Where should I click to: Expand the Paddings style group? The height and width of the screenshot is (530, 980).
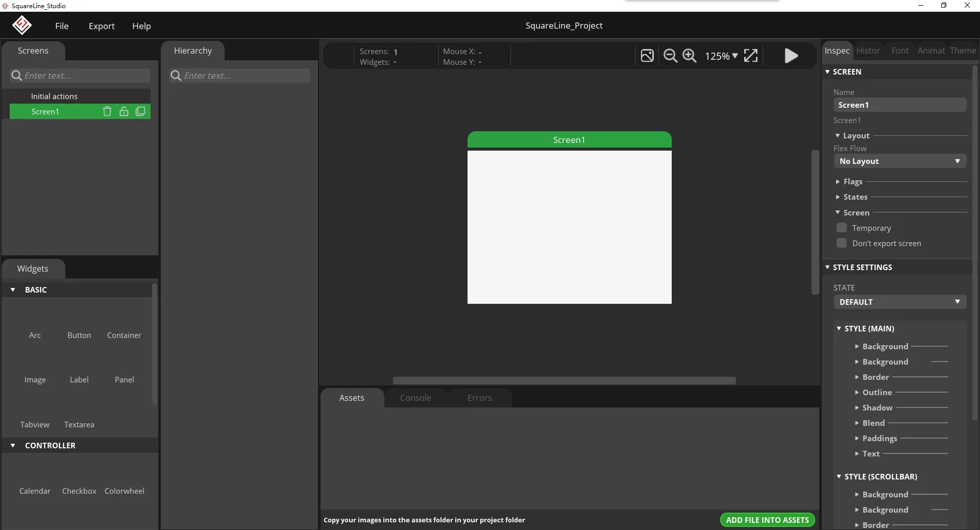857,438
